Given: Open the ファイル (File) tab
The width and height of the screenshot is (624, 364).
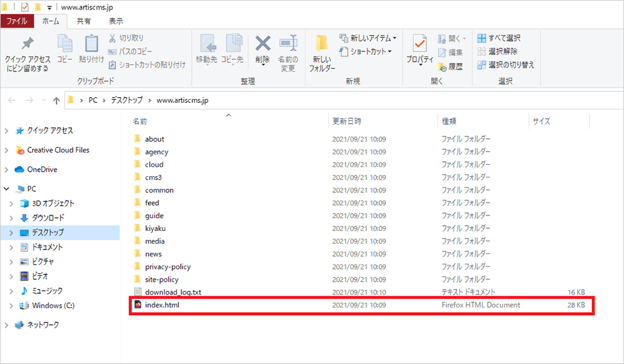Looking at the screenshot, I should coord(17,21).
